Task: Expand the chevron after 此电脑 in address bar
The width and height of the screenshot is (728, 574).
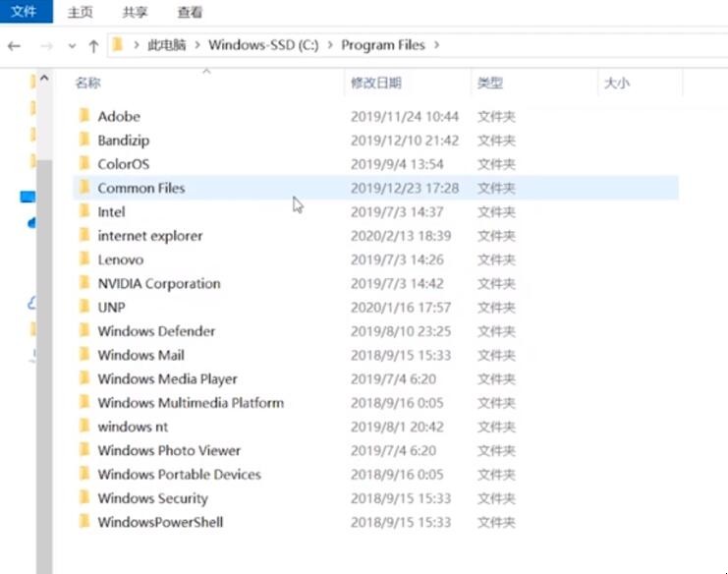Action: click(x=198, y=45)
